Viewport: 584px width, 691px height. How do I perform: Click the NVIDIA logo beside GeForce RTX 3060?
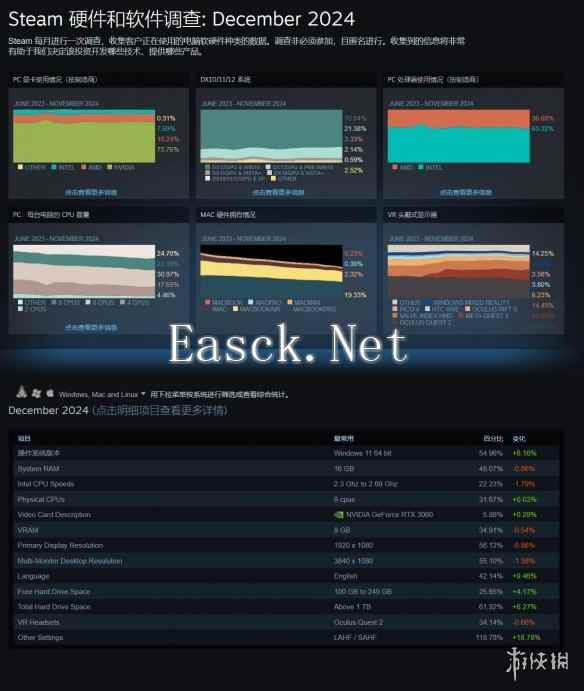338,515
